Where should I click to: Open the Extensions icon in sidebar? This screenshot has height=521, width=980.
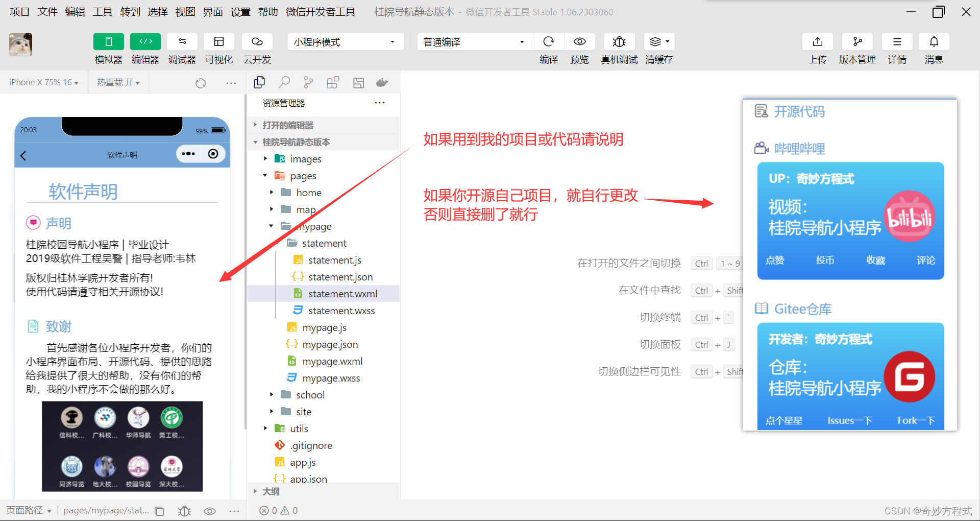(333, 82)
